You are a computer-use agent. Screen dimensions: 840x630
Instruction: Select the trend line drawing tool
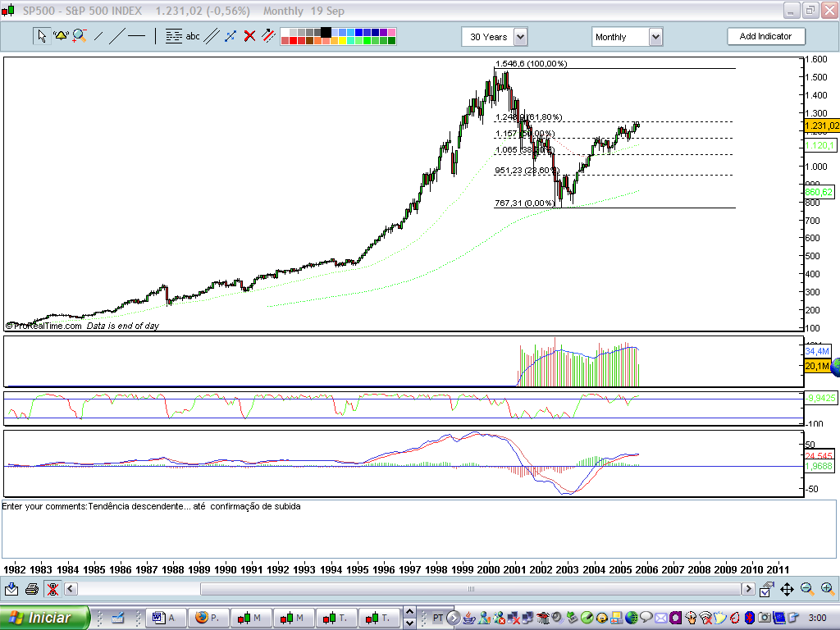pos(116,36)
